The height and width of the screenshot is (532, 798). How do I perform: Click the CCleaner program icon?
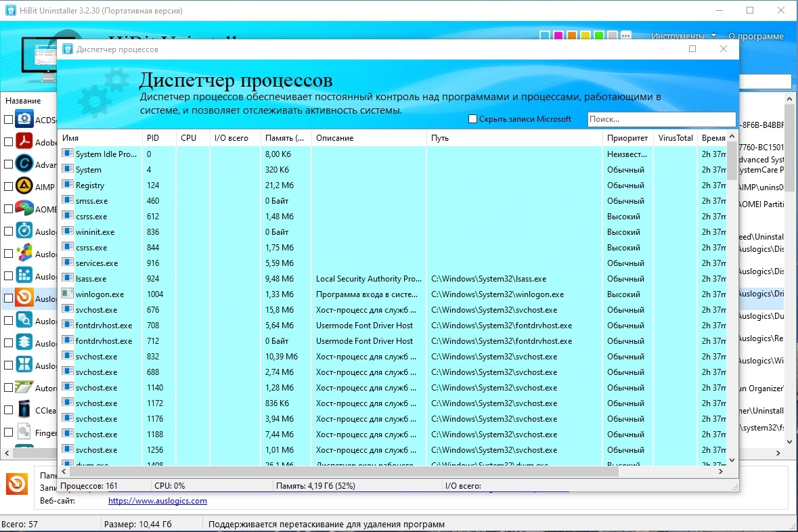(24, 409)
